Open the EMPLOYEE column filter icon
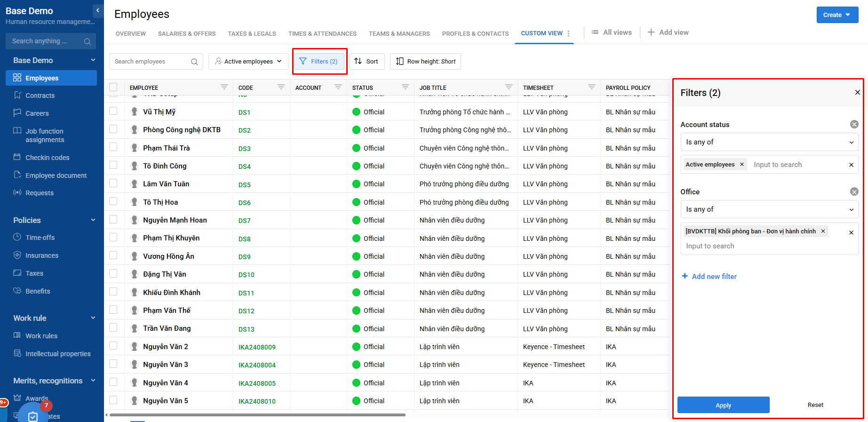868x422 pixels. pos(224,87)
